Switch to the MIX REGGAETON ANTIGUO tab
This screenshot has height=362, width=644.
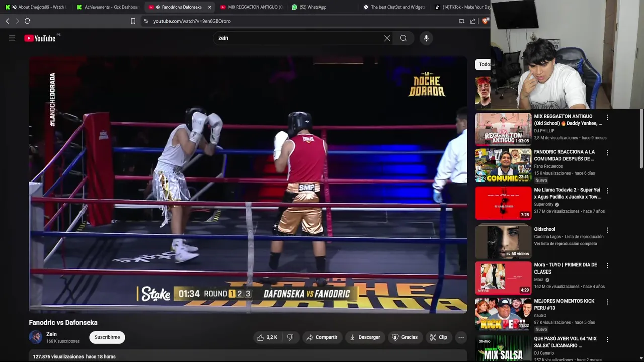click(x=252, y=7)
